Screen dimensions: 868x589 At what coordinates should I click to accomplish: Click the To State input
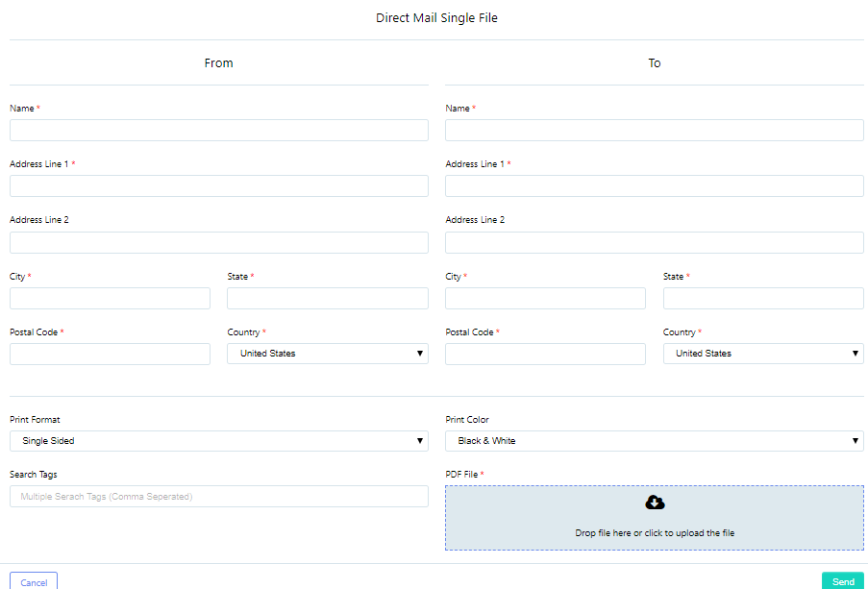point(763,299)
